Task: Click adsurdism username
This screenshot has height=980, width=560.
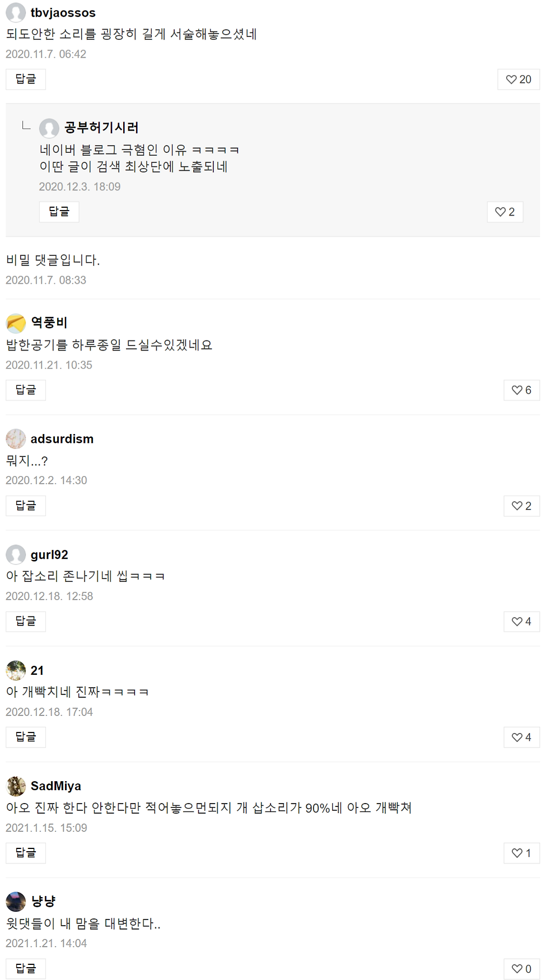Action: [x=62, y=439]
